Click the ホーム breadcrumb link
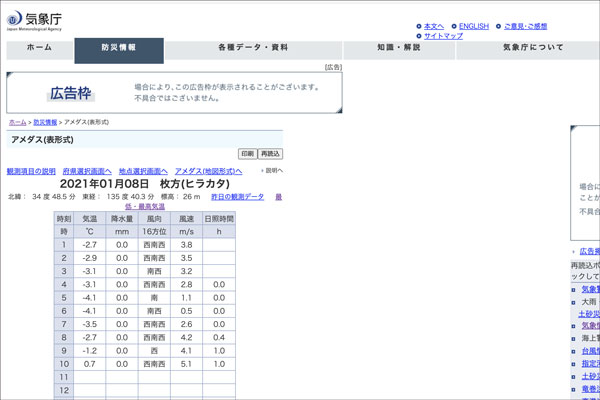Screen dimensions: 600x400 pos(17,121)
